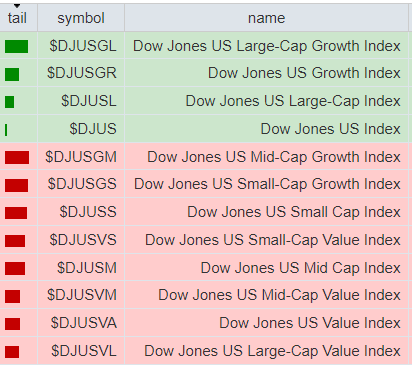Click the red tail bar for $DJUSGM
This screenshot has width=412, height=365.
pyautogui.click(x=17, y=157)
